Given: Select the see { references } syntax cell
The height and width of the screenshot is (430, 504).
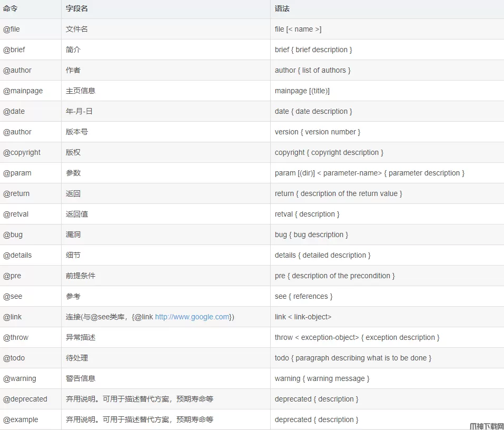Looking at the screenshot, I should 303,296.
